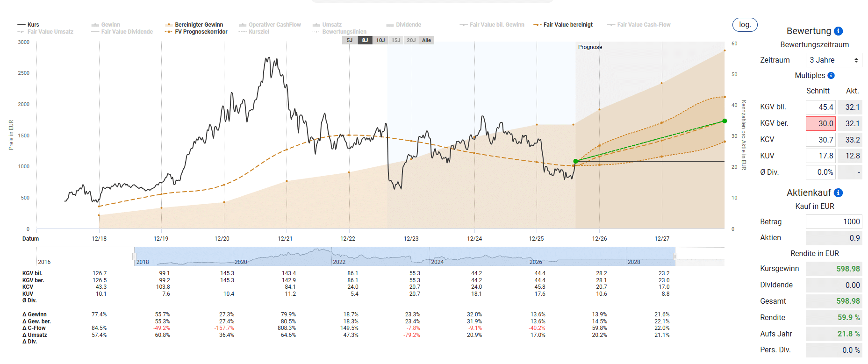Switch to the 10J time range

coord(380,40)
